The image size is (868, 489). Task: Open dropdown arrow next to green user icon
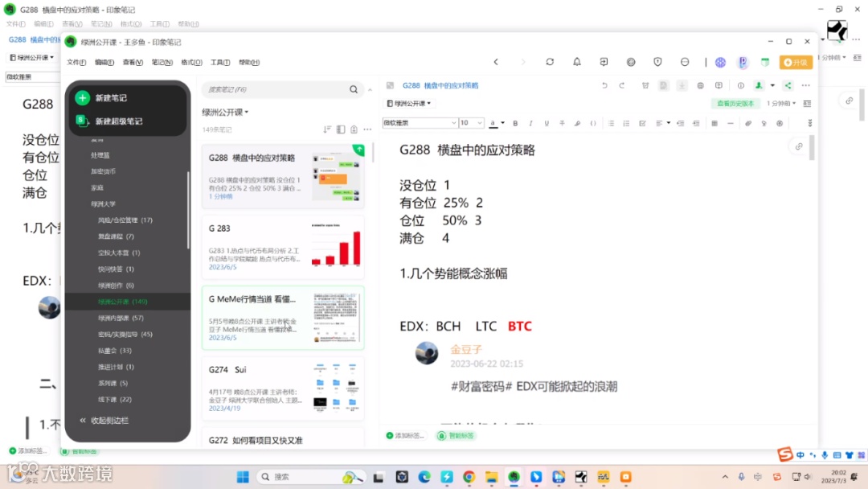coord(773,85)
